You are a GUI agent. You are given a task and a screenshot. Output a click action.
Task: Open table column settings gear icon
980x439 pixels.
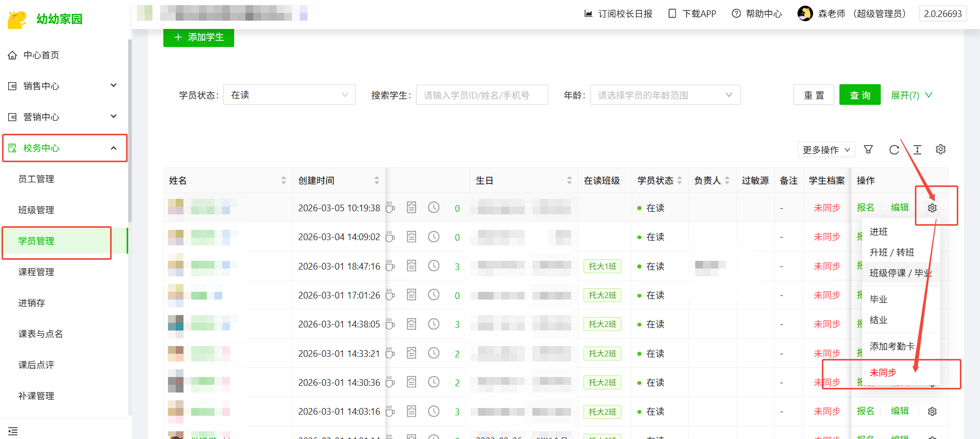coord(941,149)
